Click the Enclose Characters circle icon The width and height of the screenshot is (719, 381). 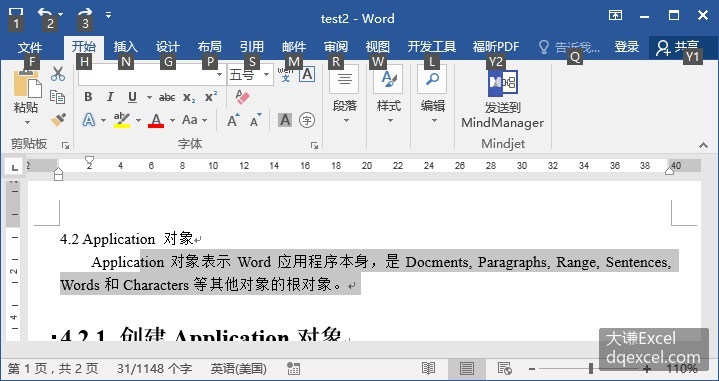pos(307,120)
